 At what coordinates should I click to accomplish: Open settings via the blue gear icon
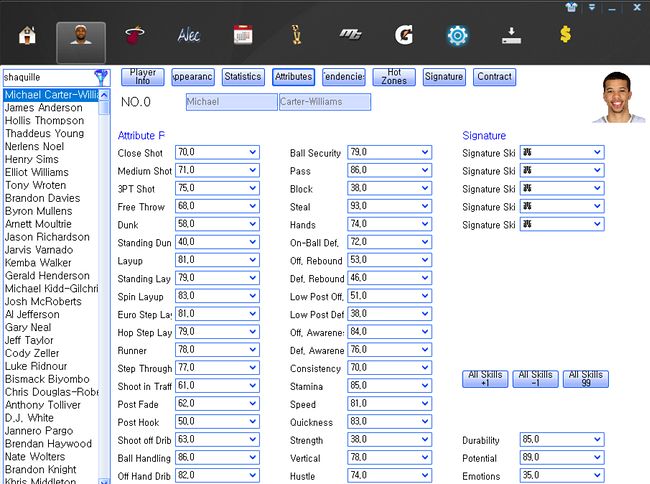[x=457, y=37]
